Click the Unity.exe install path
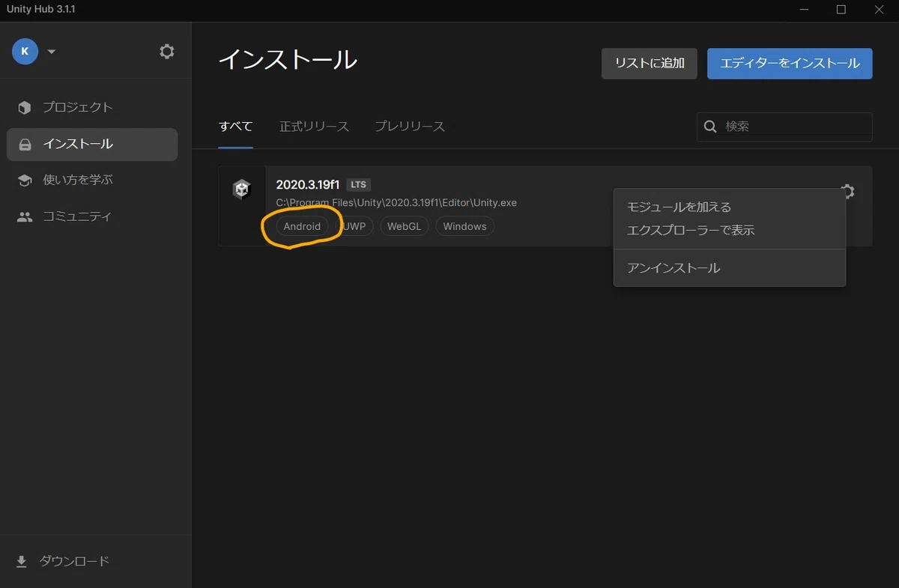This screenshot has width=899, height=588. point(396,203)
